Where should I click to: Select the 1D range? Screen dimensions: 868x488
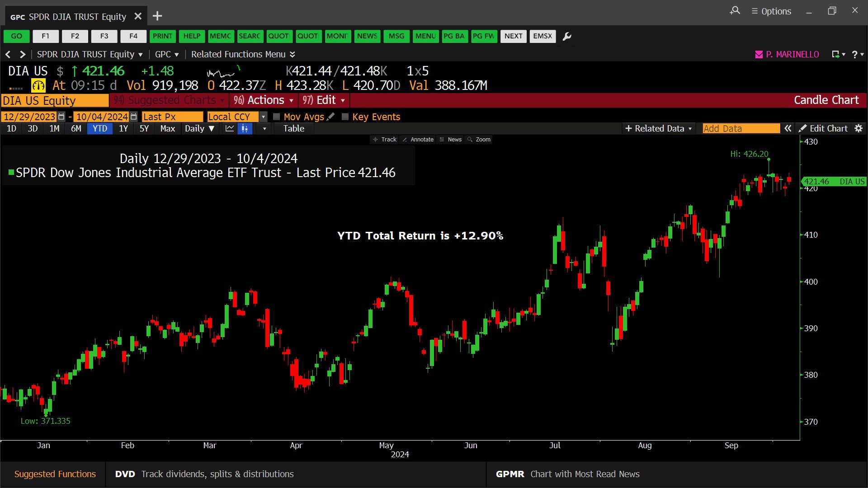click(x=11, y=128)
